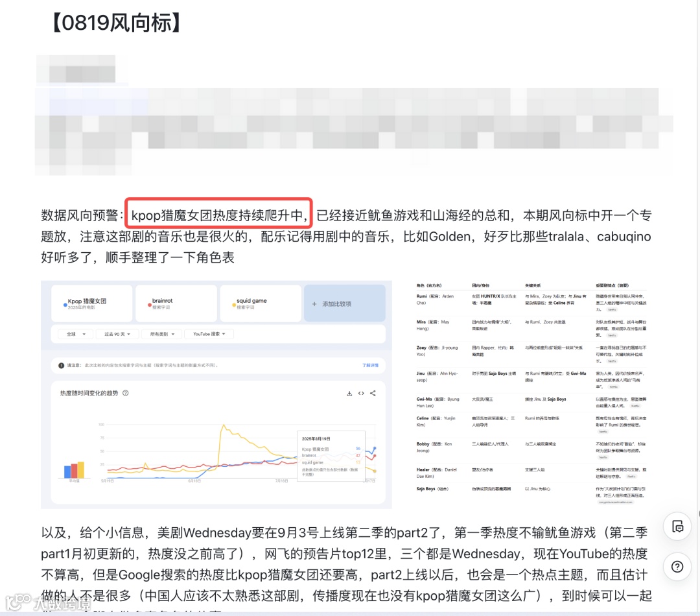Click the floating help question-mark button
Viewport: 700px width, 616px height.
[677, 567]
